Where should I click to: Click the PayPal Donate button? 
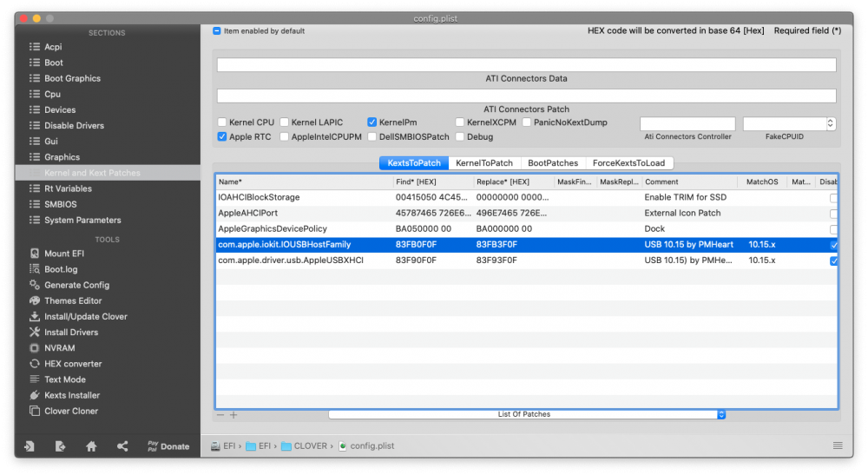tap(168, 446)
